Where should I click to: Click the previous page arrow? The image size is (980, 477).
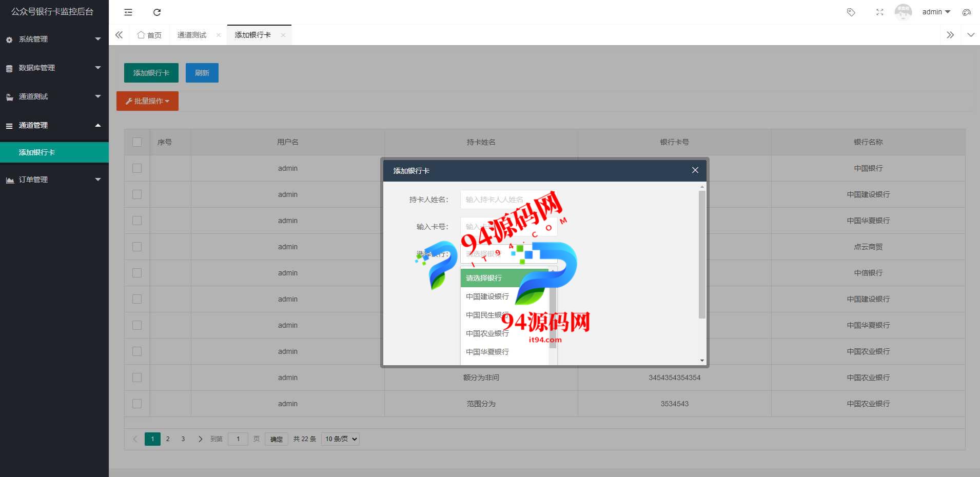pyautogui.click(x=135, y=439)
